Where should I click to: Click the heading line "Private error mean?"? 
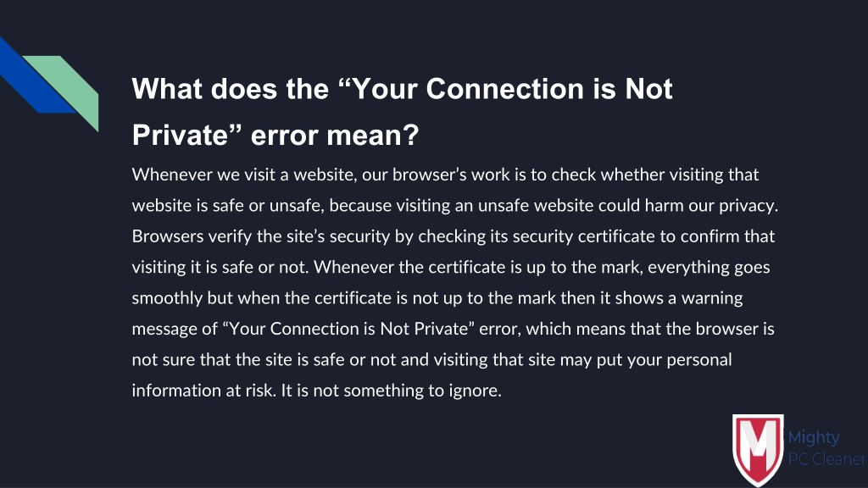[x=275, y=135]
